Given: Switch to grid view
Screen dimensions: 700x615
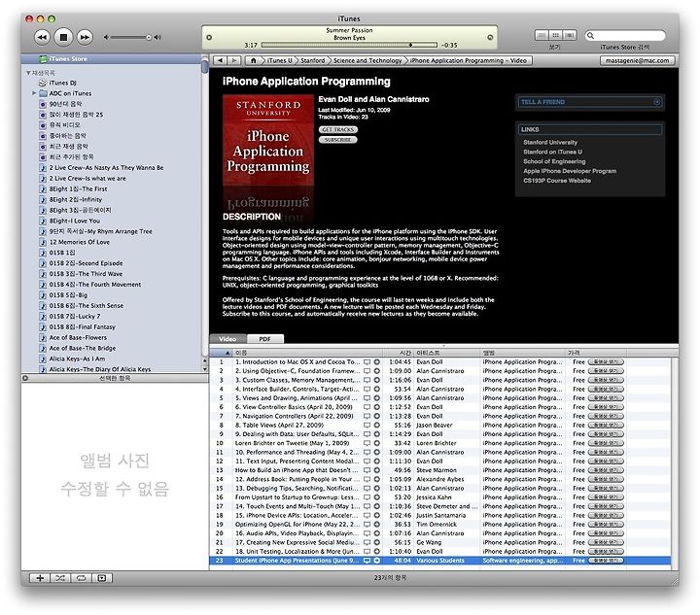Looking at the screenshot, I should pos(556,35).
